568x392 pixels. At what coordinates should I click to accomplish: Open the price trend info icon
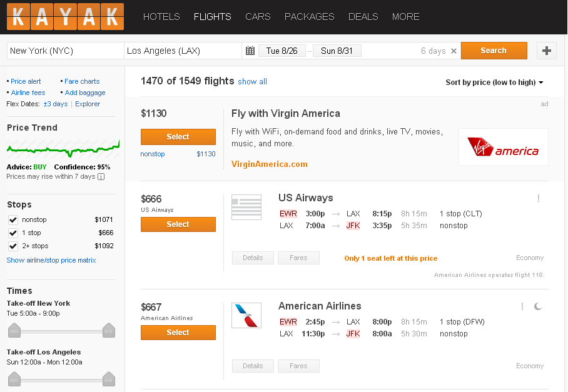101,177
